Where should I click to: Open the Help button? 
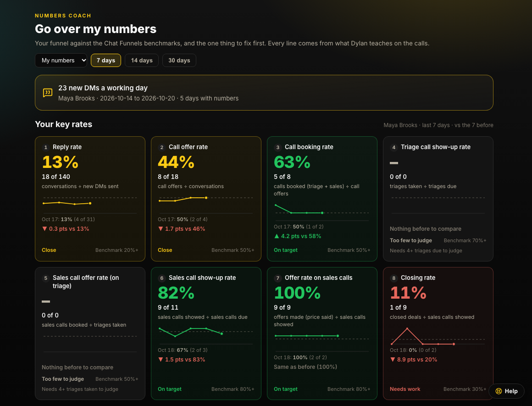tap(506, 391)
